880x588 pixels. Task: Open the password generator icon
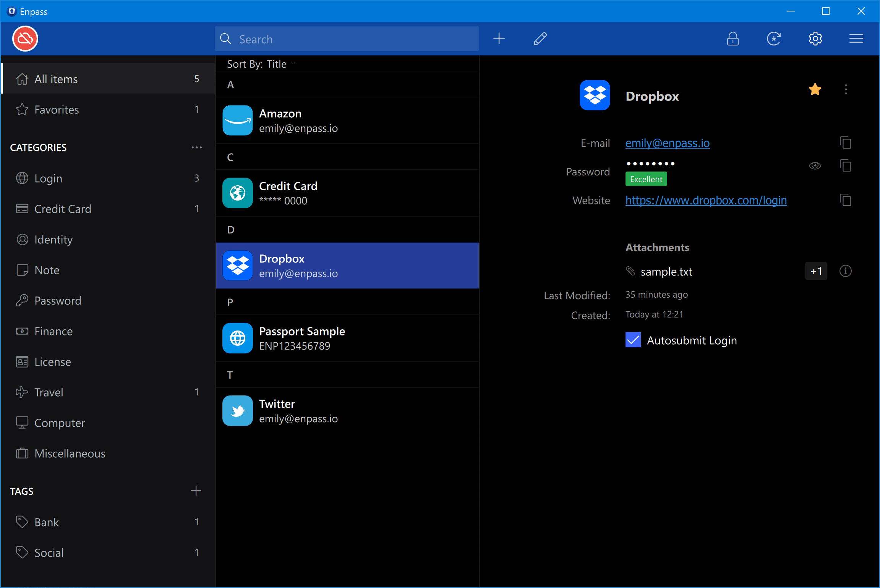tap(774, 39)
